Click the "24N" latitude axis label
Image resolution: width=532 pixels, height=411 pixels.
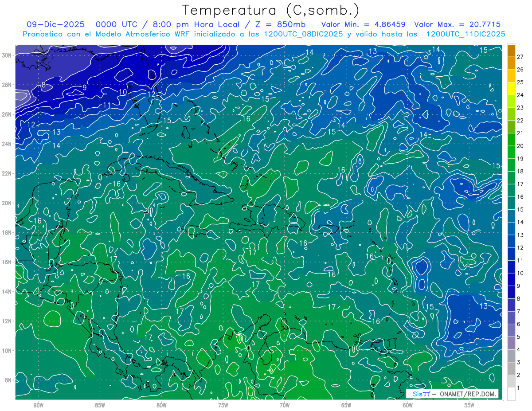pyautogui.click(x=7, y=144)
